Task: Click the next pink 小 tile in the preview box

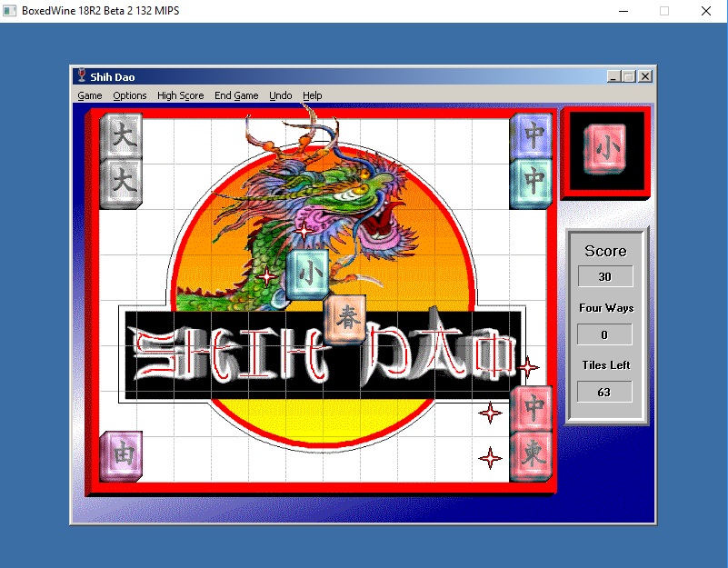Action: pos(605,149)
